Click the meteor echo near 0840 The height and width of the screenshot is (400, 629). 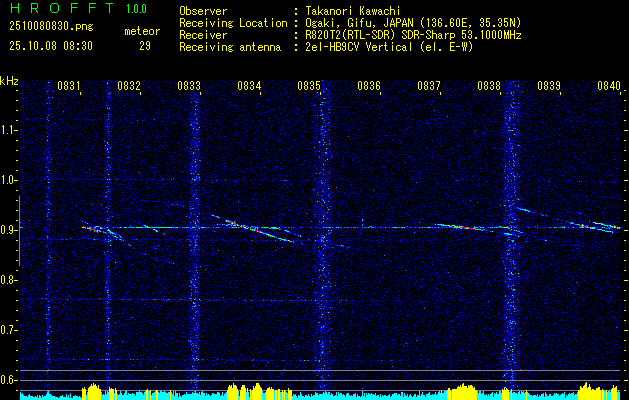pyautogui.click(x=596, y=226)
